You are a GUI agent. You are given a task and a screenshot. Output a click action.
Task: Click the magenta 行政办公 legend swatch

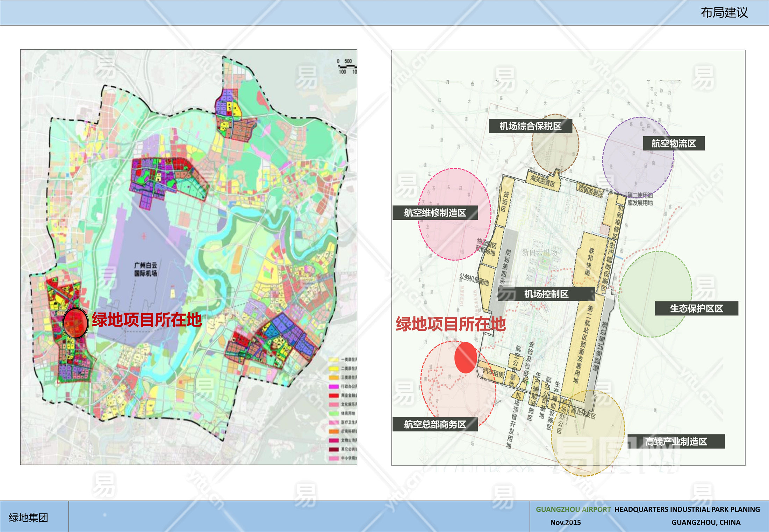coord(334,386)
